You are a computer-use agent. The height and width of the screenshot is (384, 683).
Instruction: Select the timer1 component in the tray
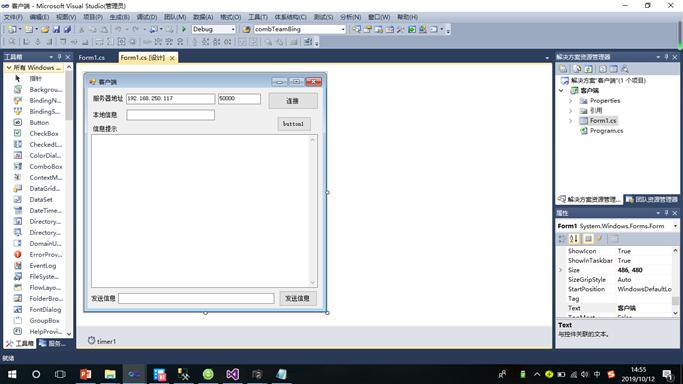pos(102,341)
